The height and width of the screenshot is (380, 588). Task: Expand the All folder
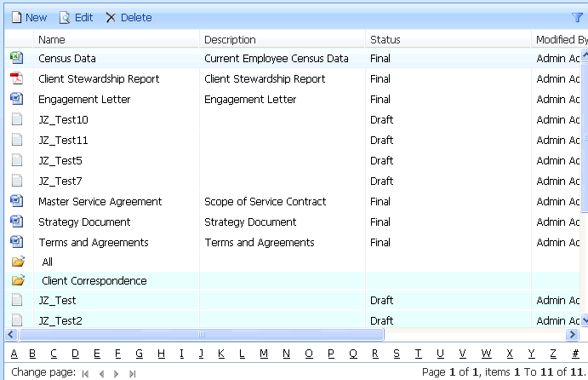pyautogui.click(x=18, y=262)
